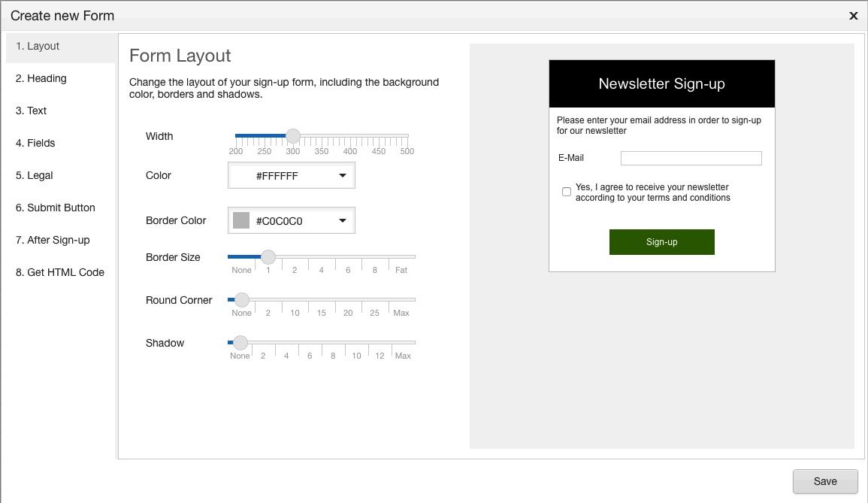Click the Form Layout title

point(180,56)
